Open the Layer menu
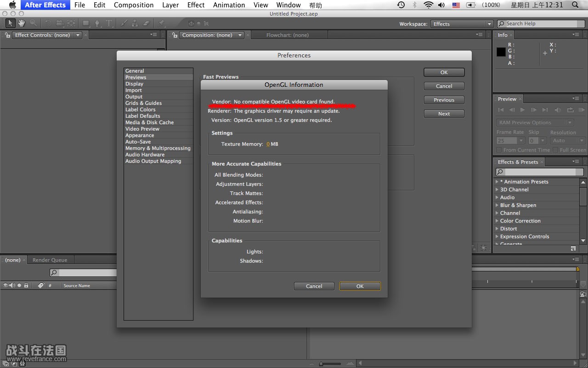This screenshot has width=588, height=368. (170, 5)
